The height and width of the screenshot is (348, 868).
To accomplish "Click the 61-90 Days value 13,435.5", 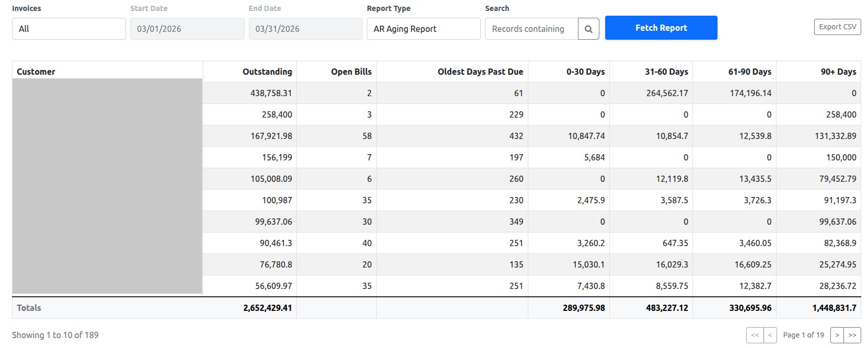I will point(755,179).
